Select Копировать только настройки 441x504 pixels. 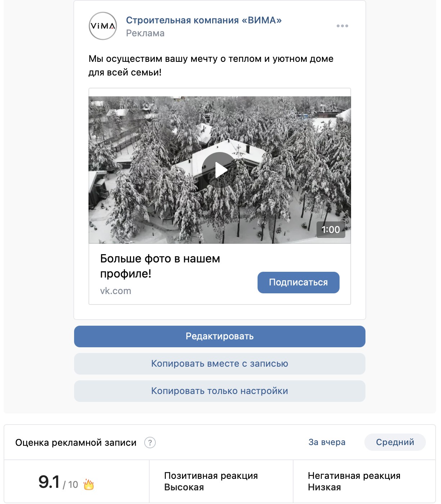(220, 391)
